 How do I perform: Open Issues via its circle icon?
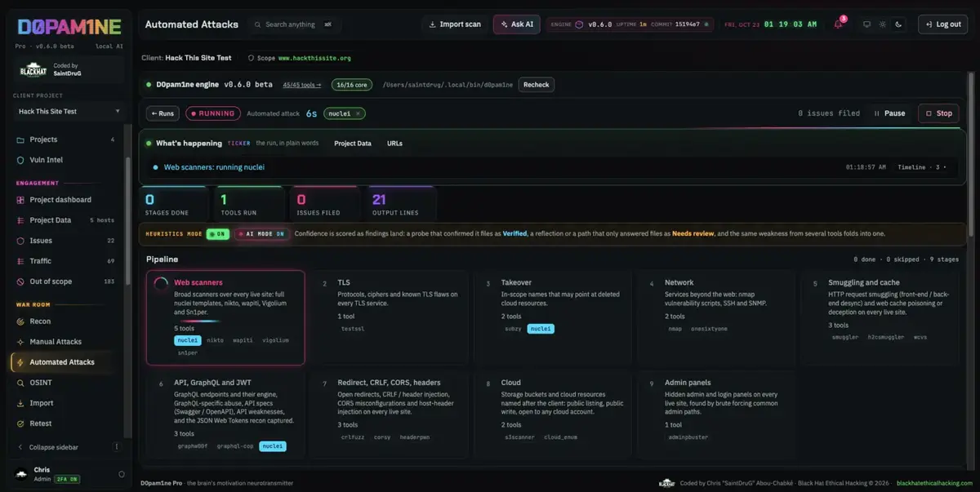(x=21, y=241)
